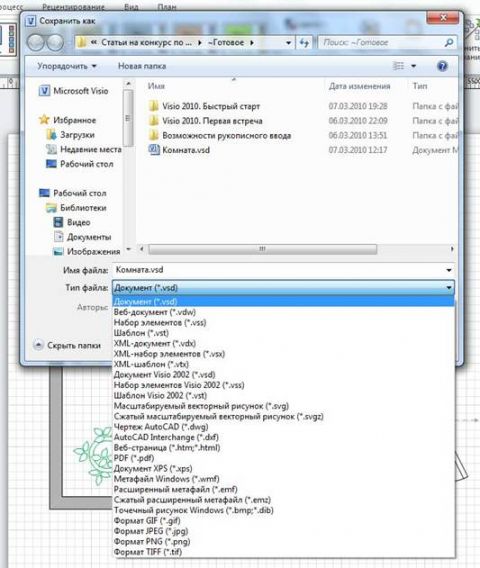Choose XML-набор элементов (*.vsx) file type
Image resolution: width=480 pixels, height=568 pixels.
(284, 354)
